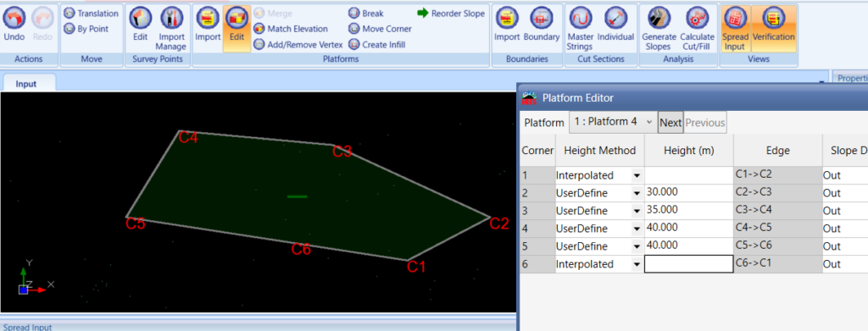Click the Platforms Import icon
Screen dimensions: 868x331
pos(208,19)
